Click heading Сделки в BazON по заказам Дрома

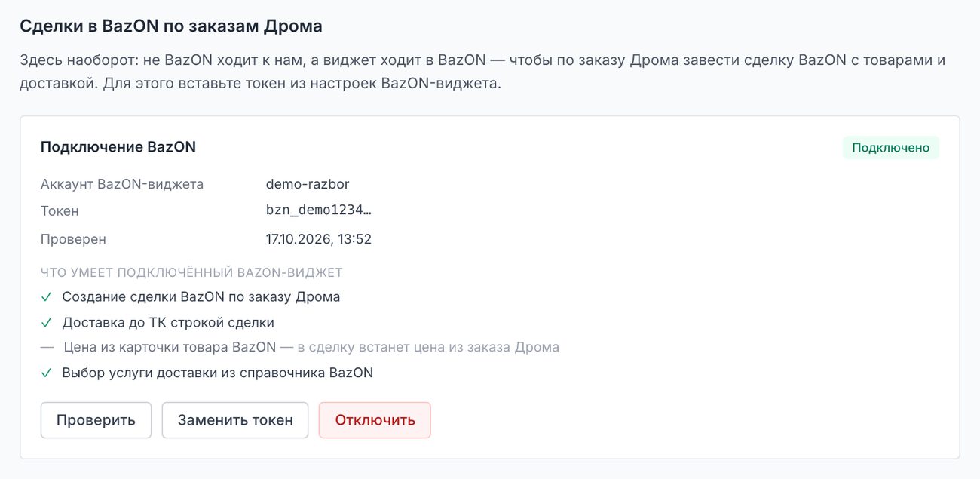click(x=171, y=26)
